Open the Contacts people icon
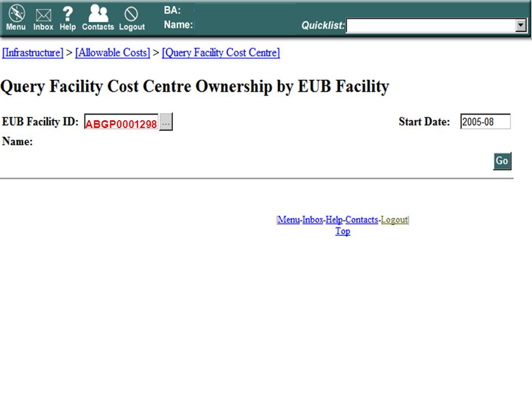Image resolution: width=532 pixels, height=399 pixels. click(x=98, y=17)
